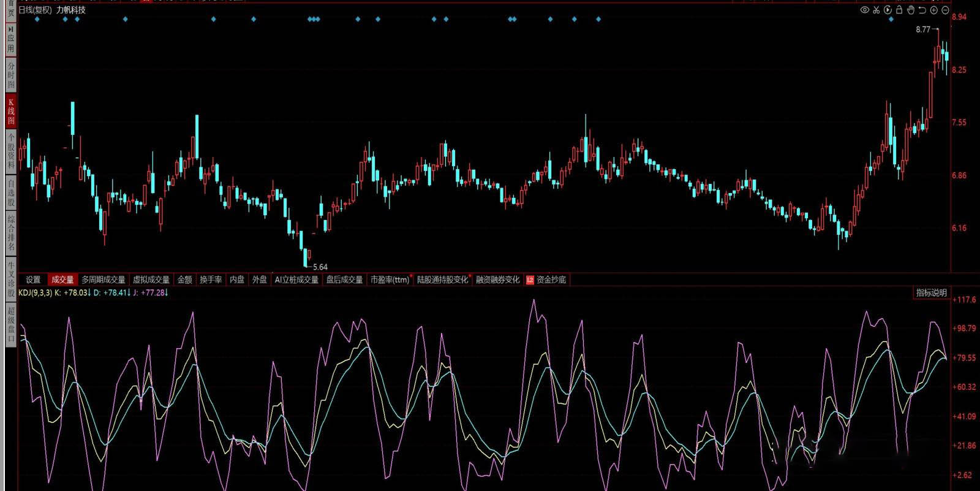980x491 pixels.
Task: Click the first blue diamond marker at chart top
Action: pos(37,20)
